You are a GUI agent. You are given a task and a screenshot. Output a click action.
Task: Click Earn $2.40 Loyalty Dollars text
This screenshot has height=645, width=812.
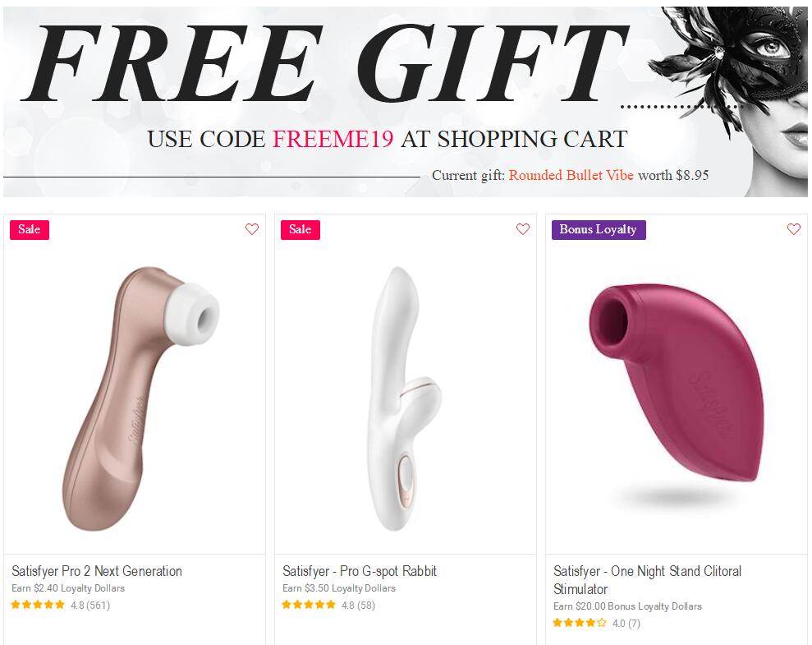pos(68,588)
